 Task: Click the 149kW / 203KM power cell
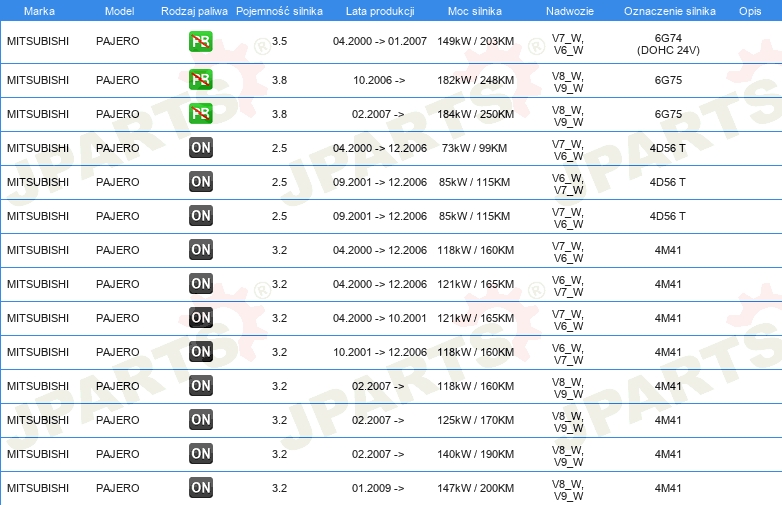click(x=475, y=41)
